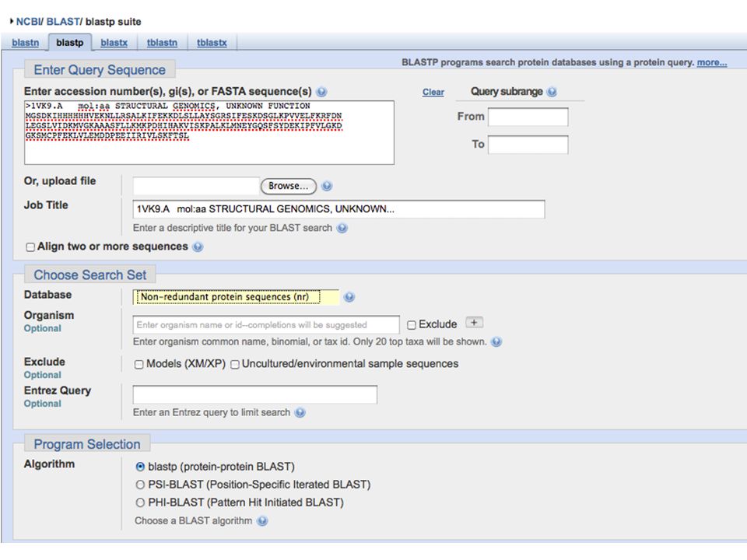
Task: Open help icon beside FASTA sequence label
Action: click(x=321, y=92)
